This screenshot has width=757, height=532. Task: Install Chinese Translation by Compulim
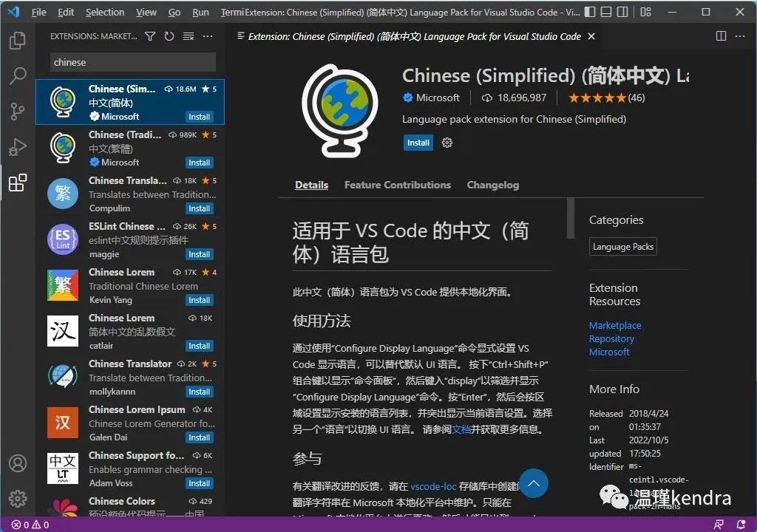(x=200, y=208)
